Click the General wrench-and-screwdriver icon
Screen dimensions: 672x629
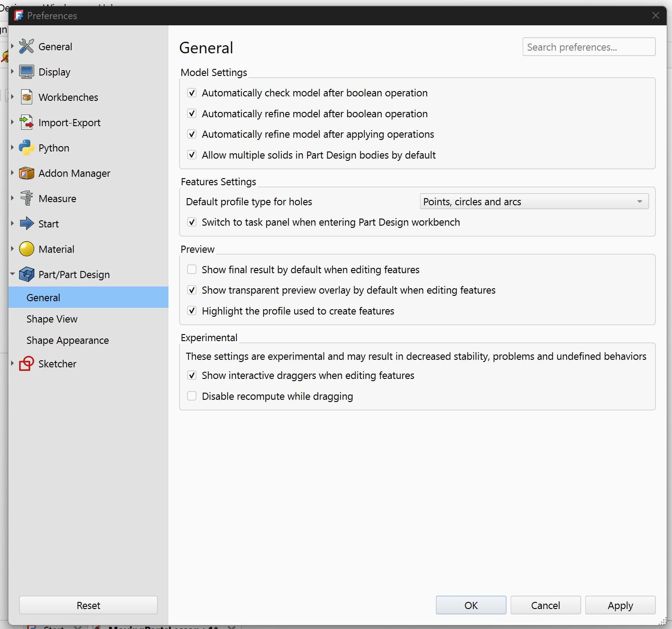(x=27, y=46)
